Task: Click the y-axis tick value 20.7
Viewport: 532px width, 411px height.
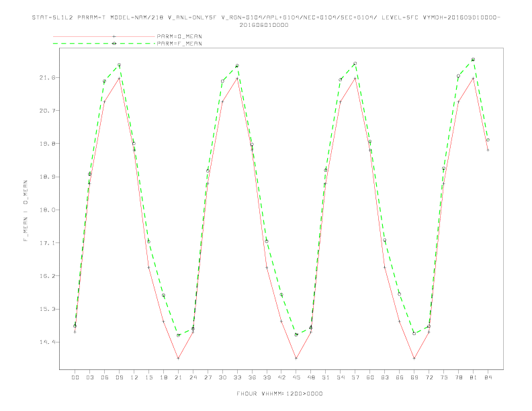Action: click(x=47, y=111)
